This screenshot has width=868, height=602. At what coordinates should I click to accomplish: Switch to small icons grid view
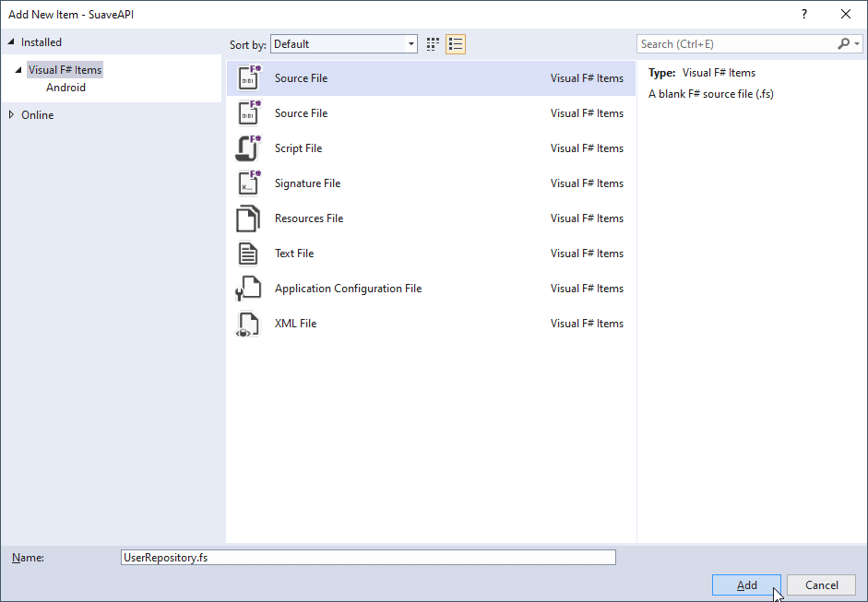433,44
